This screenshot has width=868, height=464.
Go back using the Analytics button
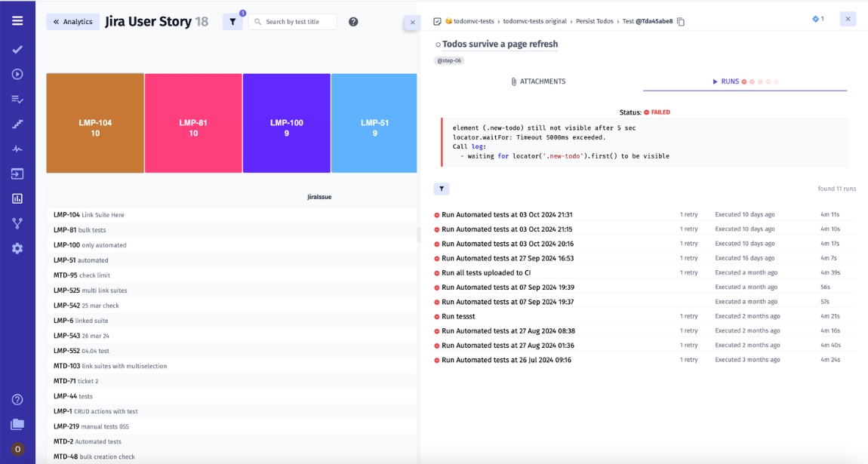(72, 22)
